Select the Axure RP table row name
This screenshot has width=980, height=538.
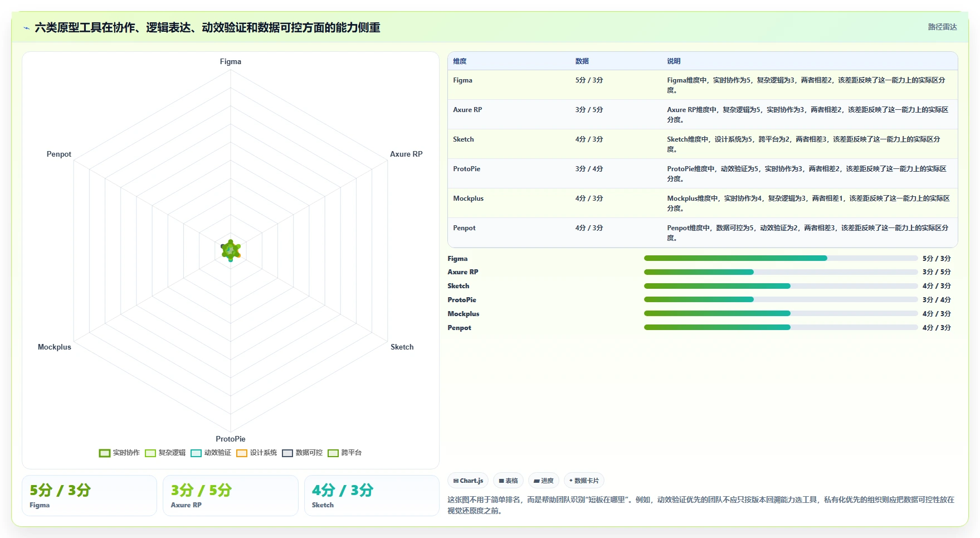click(x=467, y=110)
